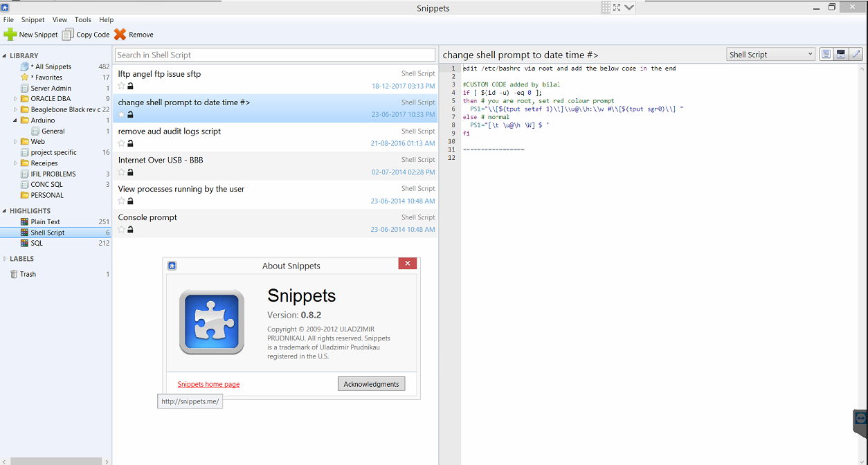
Task: Click the New Snippet toolbar button
Action: coord(31,35)
